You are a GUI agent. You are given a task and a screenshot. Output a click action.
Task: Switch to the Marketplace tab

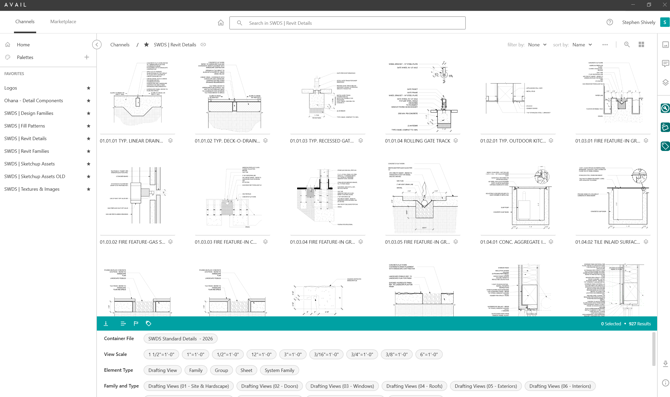pos(63,21)
